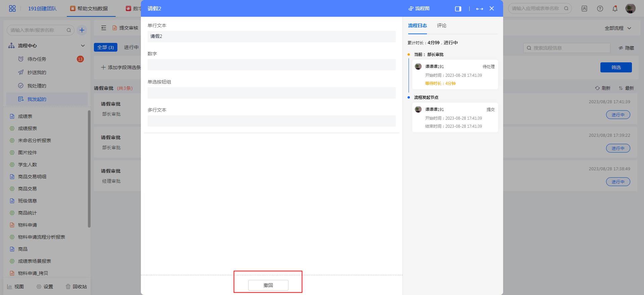Click the blue plus add button

click(82, 30)
